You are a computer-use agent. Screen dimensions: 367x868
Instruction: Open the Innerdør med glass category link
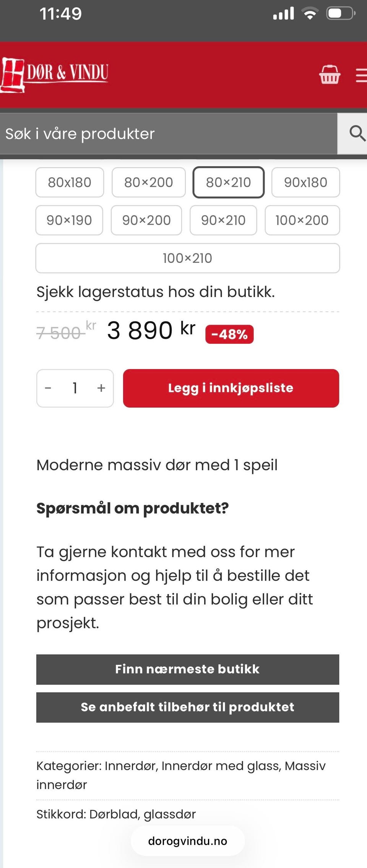(221, 765)
